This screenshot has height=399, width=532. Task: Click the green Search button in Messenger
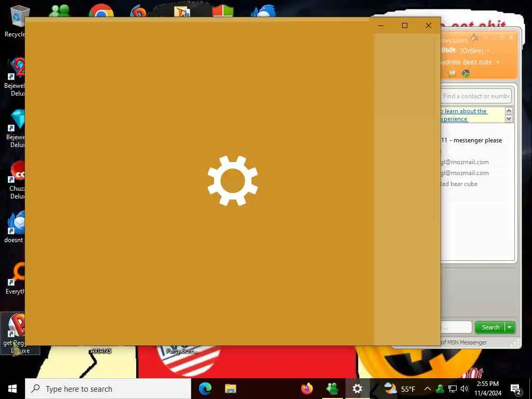pyautogui.click(x=490, y=327)
